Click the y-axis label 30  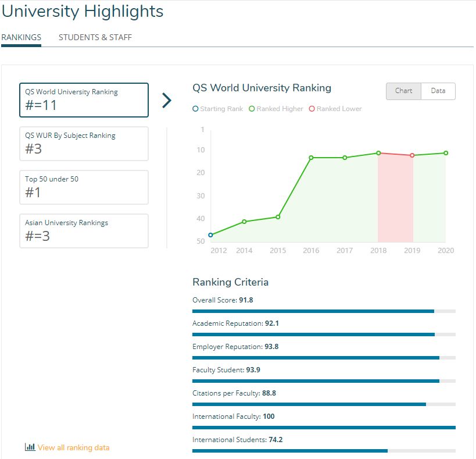pos(201,196)
